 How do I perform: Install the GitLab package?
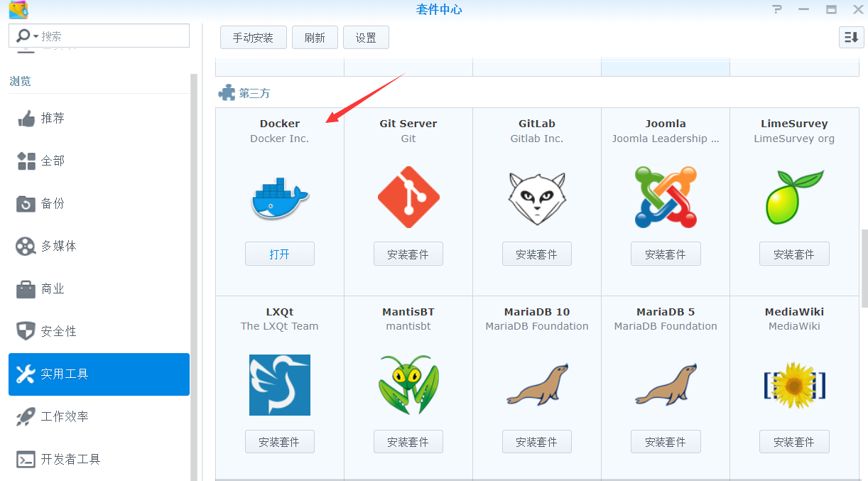(537, 254)
